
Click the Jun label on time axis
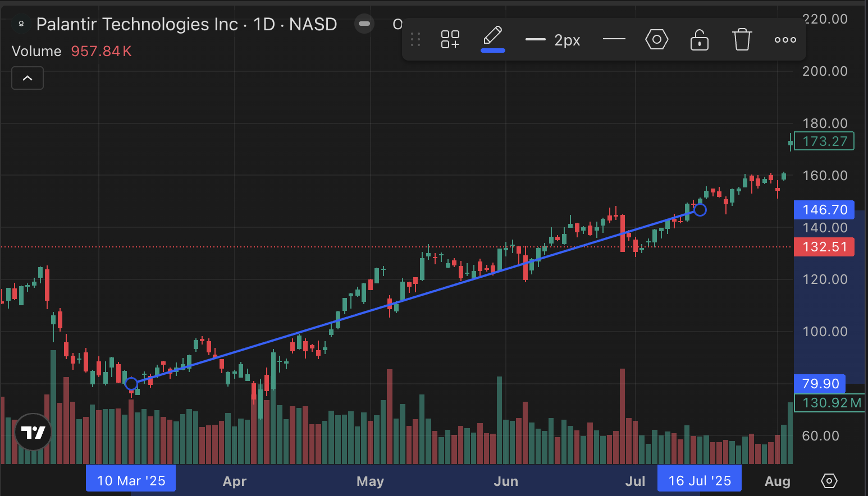click(x=506, y=481)
